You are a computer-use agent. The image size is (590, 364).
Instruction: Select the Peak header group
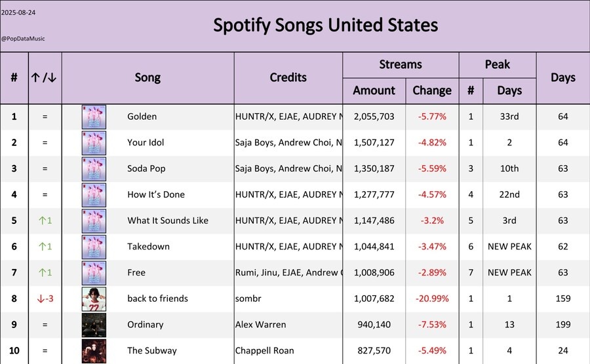tap(497, 65)
